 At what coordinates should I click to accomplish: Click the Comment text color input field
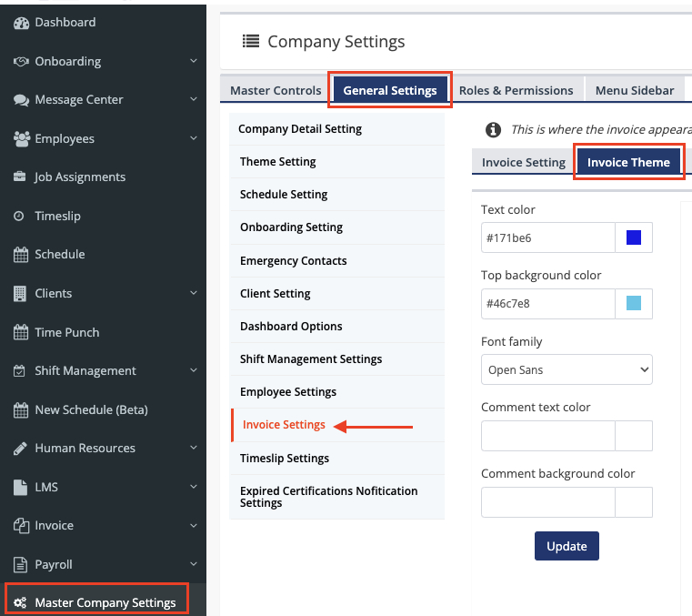click(x=548, y=436)
